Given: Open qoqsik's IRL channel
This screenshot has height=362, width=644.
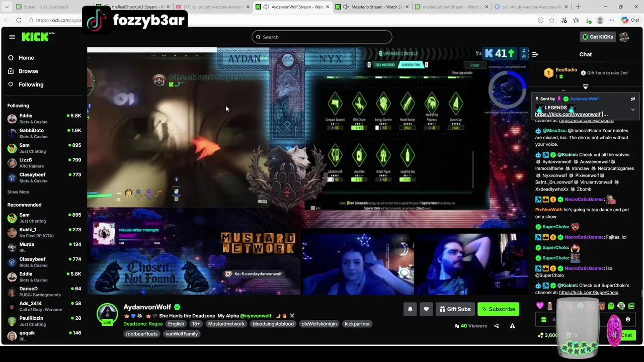Looking at the screenshot, I should [44, 336].
